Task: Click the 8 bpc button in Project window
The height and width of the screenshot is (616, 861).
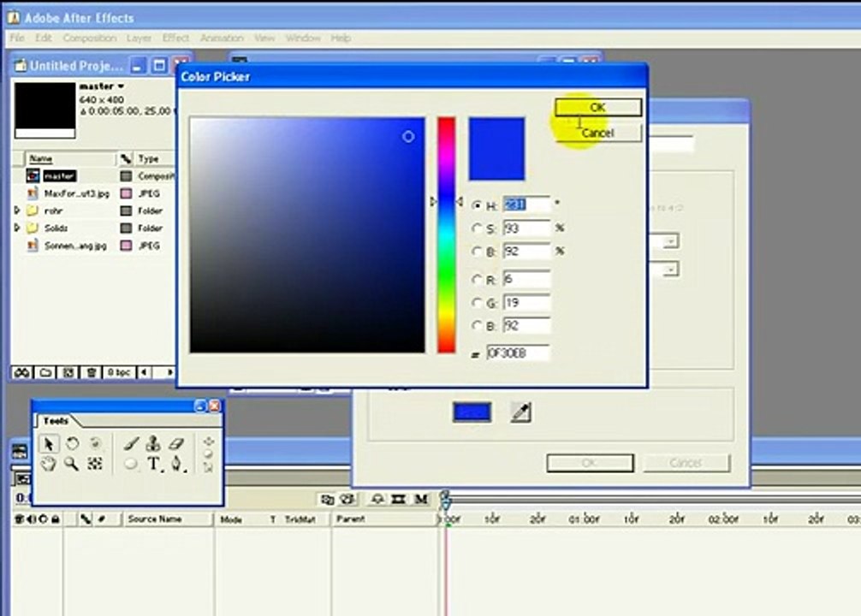Action: point(119,373)
